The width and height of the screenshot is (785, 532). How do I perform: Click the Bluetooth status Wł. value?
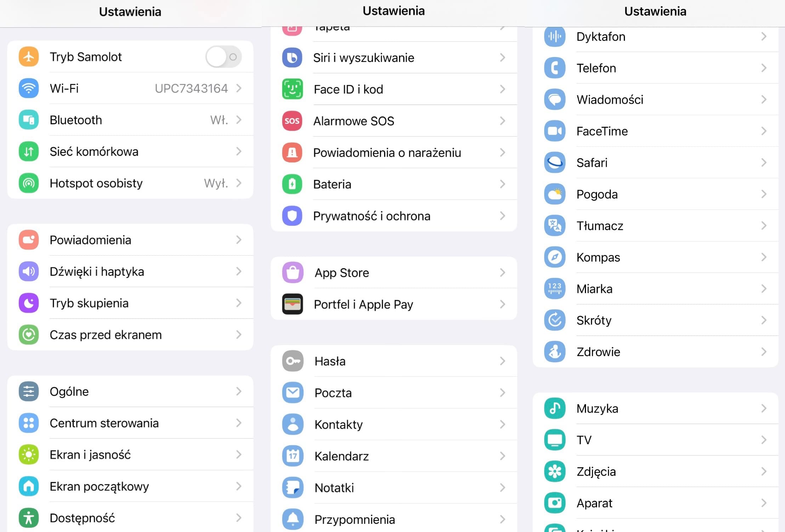pos(219,120)
